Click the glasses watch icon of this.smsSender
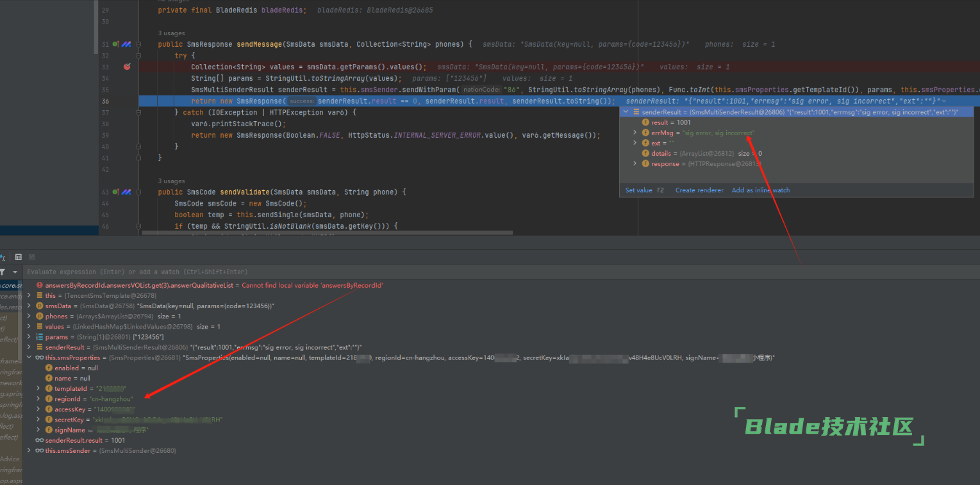This screenshot has width=980, height=485. tap(40, 450)
